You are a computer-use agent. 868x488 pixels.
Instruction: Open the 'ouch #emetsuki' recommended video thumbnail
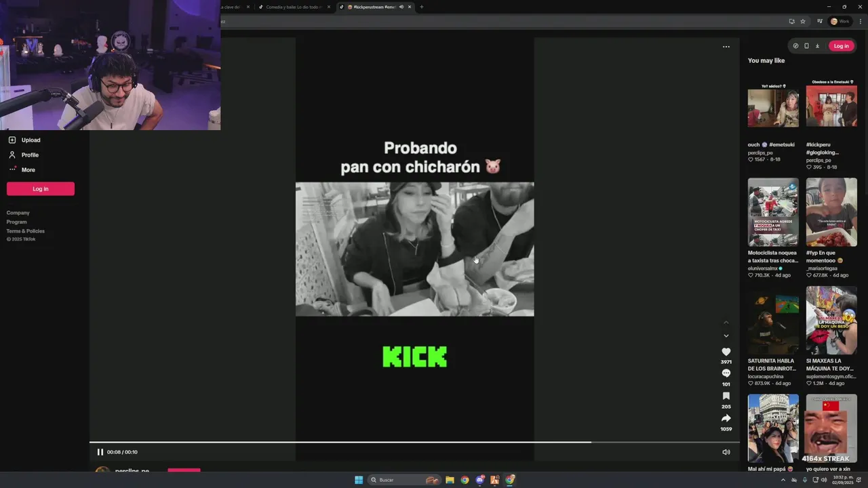773,104
